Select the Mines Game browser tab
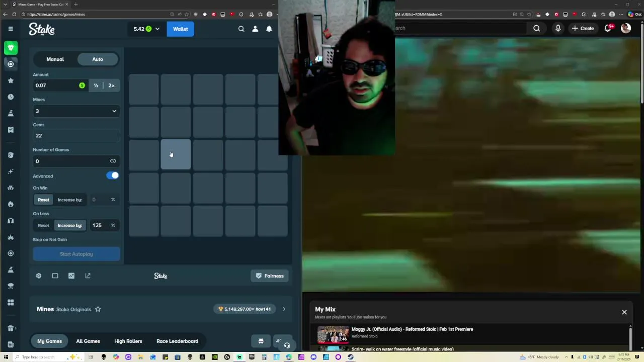The width and height of the screenshot is (644, 362). pos(41,5)
